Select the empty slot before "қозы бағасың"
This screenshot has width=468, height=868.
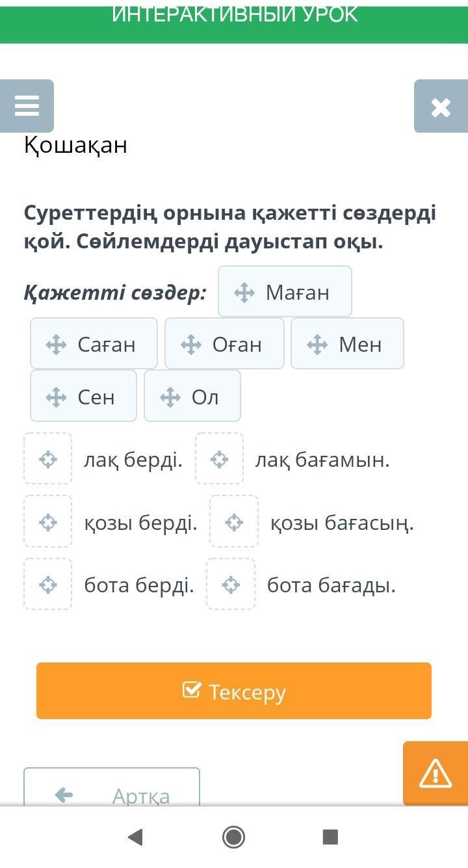click(x=234, y=521)
